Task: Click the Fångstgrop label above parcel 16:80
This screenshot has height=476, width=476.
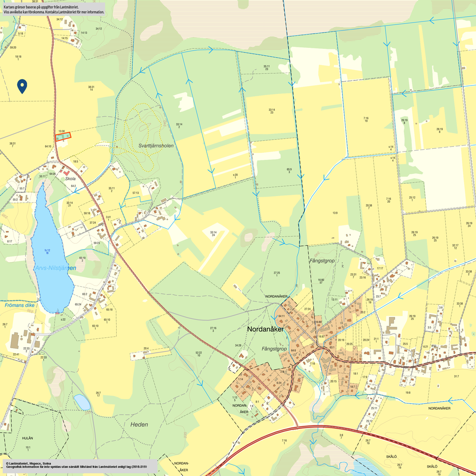Action: click(x=322, y=261)
